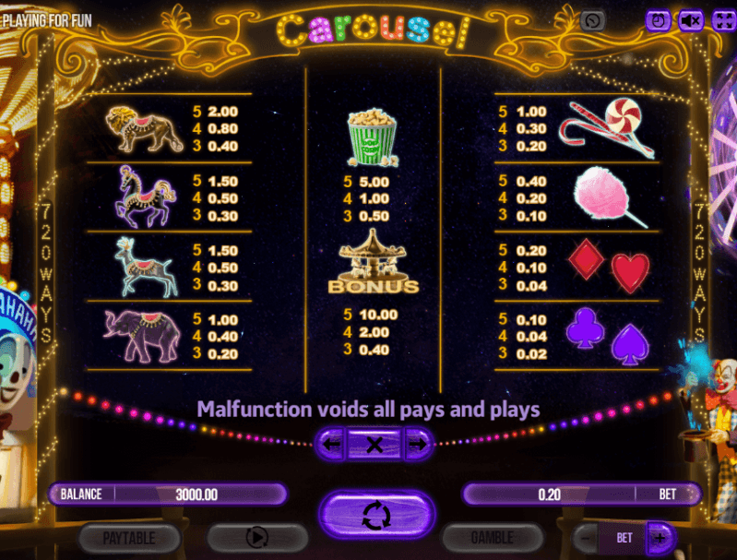Screen dimensions: 737x560
Task: Click the spin button with circular arrows
Action: click(376, 515)
